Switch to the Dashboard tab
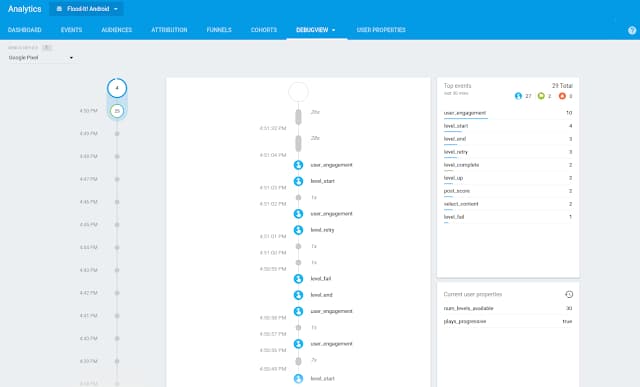This screenshot has width=640, height=387. coord(24,30)
